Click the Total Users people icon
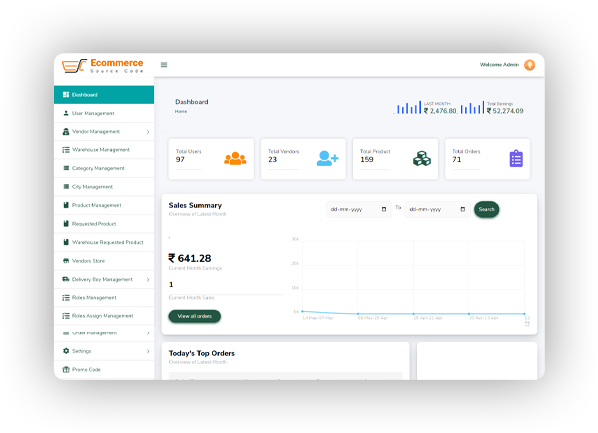Viewport: 598px width, 433px height. (235, 158)
